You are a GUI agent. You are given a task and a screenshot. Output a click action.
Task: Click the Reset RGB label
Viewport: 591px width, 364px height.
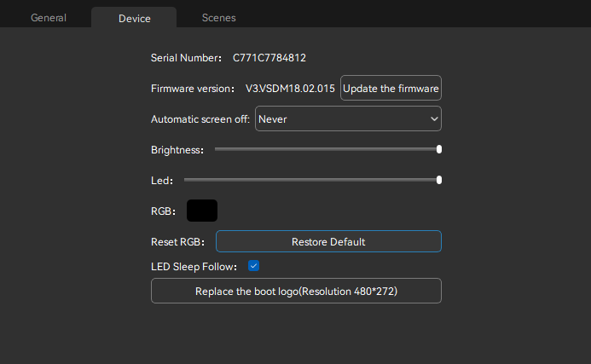click(x=177, y=242)
